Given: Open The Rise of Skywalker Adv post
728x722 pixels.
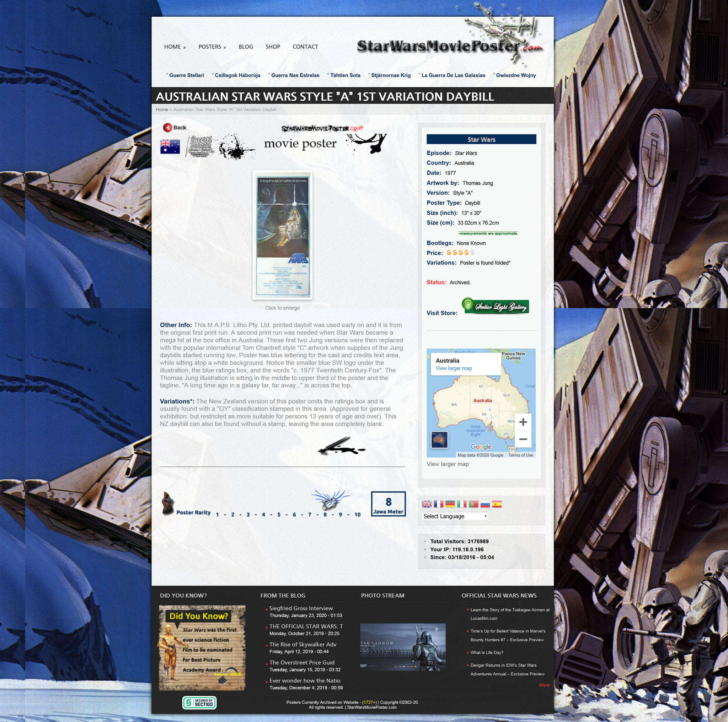Looking at the screenshot, I should [x=303, y=645].
